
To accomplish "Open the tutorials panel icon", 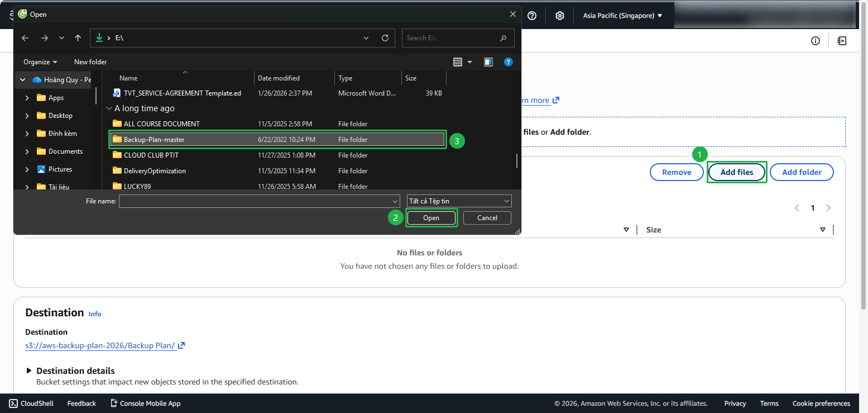I will click(x=842, y=41).
